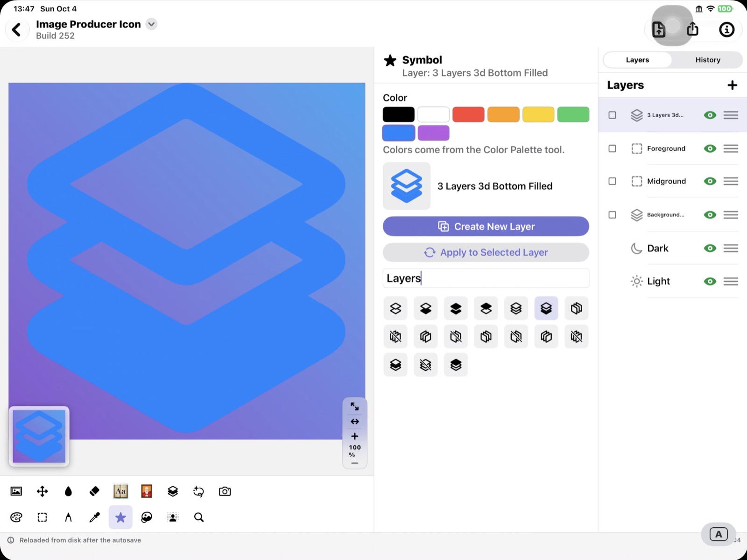This screenshot has height=560, width=747.
Task: Expand Image Producer Icon title dropdown
Action: point(151,24)
